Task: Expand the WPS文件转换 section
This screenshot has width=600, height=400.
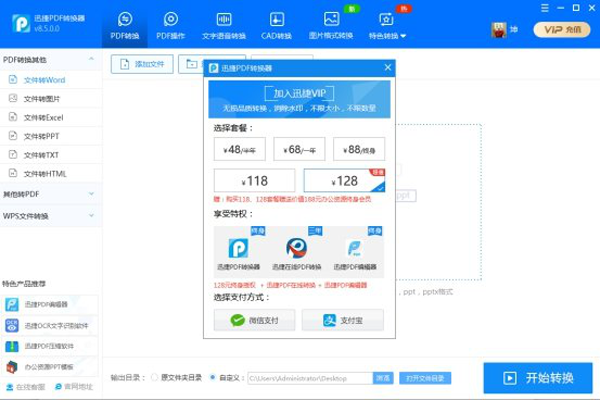Action: 50,215
